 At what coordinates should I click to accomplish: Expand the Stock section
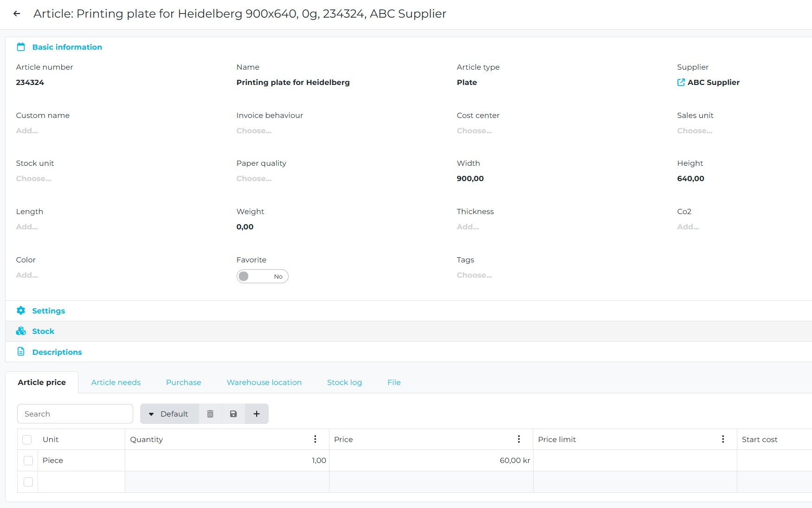pyautogui.click(x=43, y=331)
